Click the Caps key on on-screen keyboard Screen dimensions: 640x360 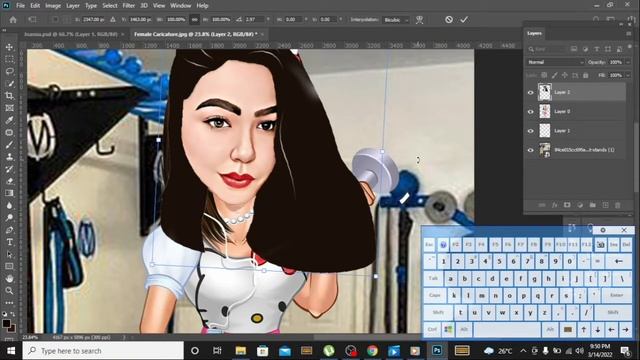pyautogui.click(x=435, y=295)
